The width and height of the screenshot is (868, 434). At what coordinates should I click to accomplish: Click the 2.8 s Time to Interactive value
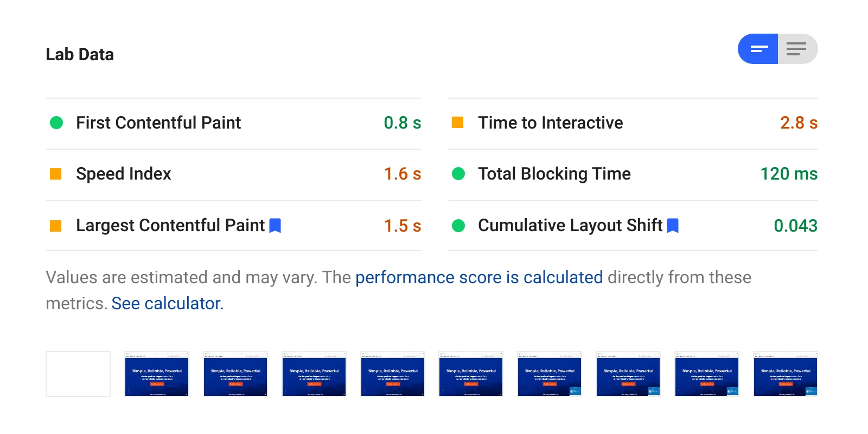point(799,123)
